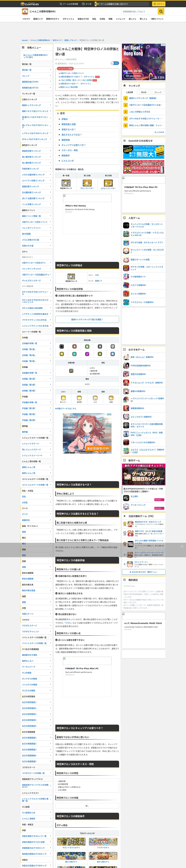This screenshot has width=186, height=868.
Task: Select the 古 (relic) trait icon
Action: [100, 354]
